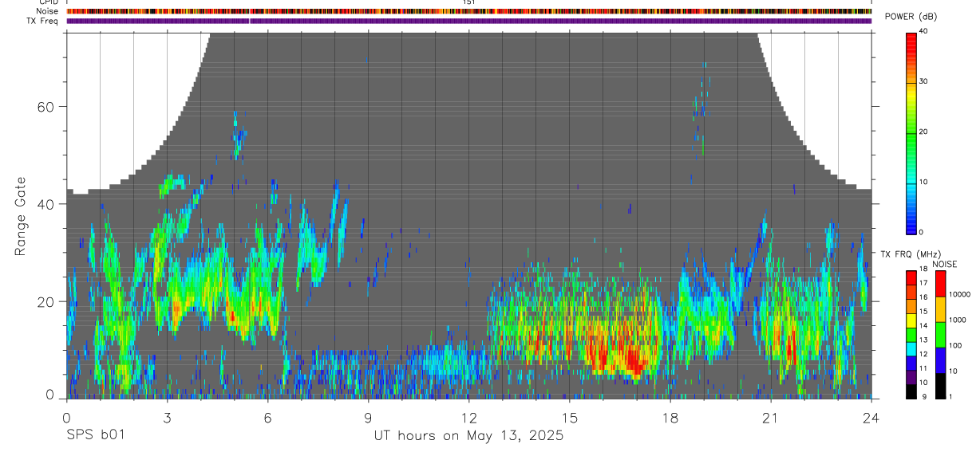980x452 pixels.
Task: Click the 12 tick on UT hours axis
Action: tap(468, 418)
